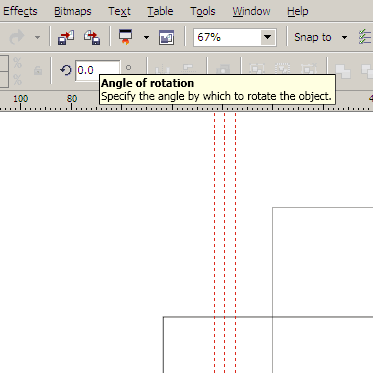This screenshot has height=373, width=373.
Task: Click the Snap to button
Action: click(313, 37)
